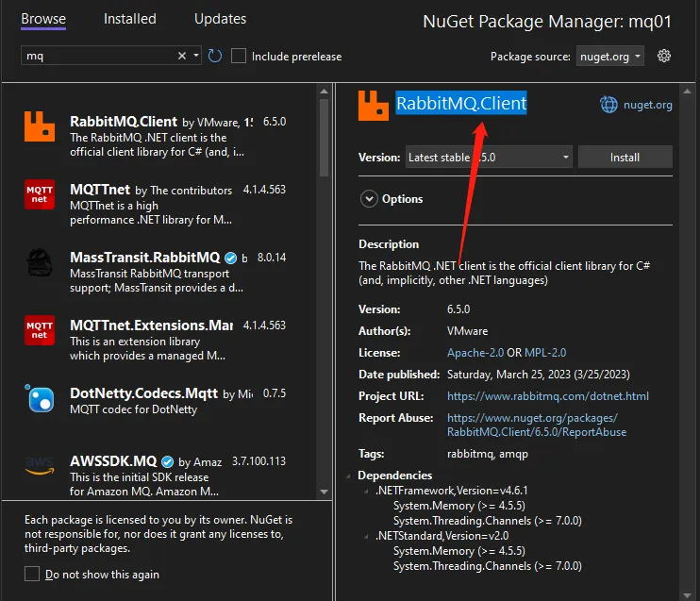
Task: Switch to the Updates tab
Action: tap(220, 19)
